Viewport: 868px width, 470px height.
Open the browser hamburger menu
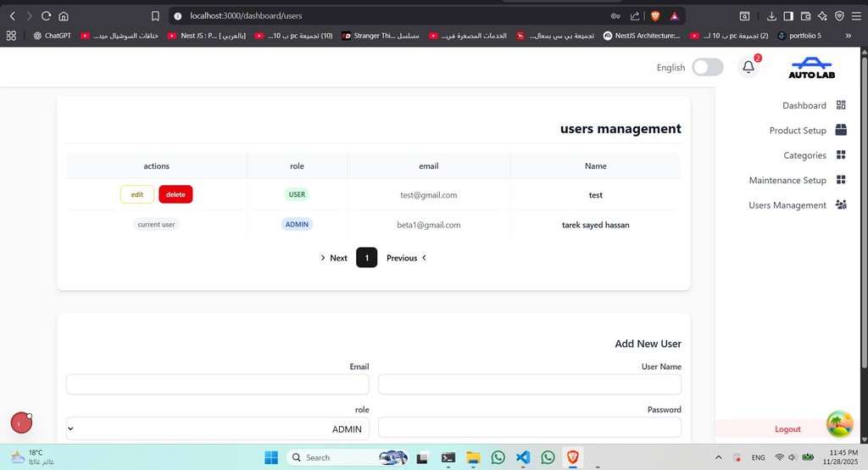[856, 16]
